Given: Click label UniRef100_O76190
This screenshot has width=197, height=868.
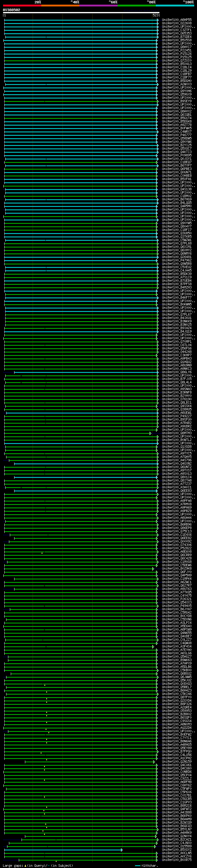Looking at the screenshot, I should 177,399.
